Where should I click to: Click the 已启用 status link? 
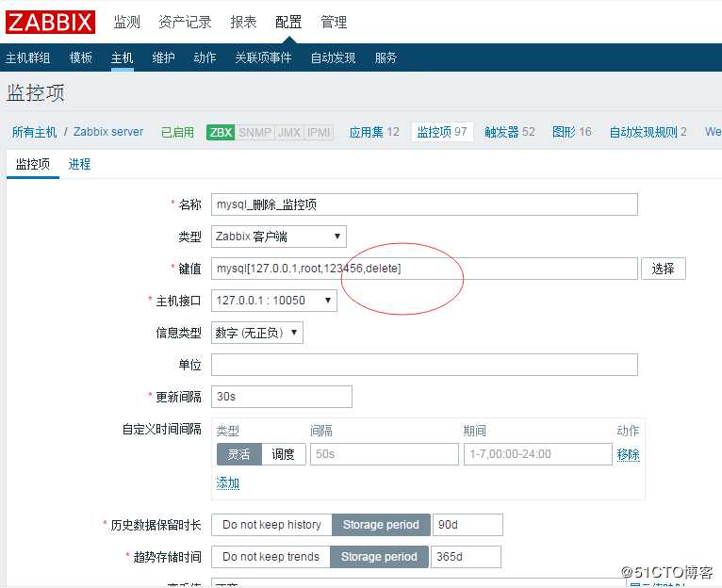point(177,132)
